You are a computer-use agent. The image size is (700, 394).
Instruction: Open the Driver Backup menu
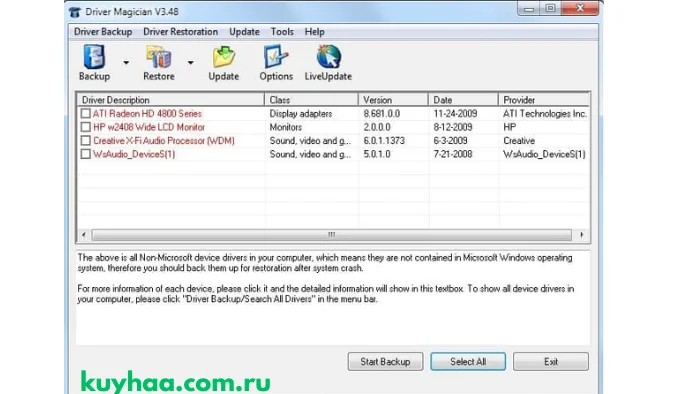tap(103, 32)
